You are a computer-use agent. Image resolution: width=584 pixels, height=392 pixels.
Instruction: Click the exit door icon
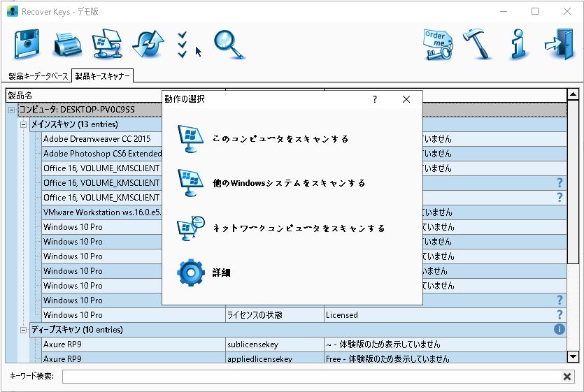coord(559,44)
